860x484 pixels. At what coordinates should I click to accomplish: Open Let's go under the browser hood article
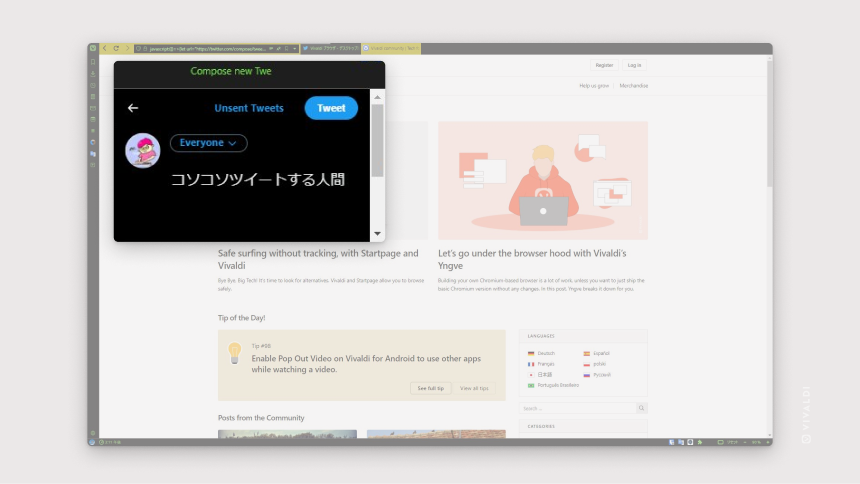(532, 259)
